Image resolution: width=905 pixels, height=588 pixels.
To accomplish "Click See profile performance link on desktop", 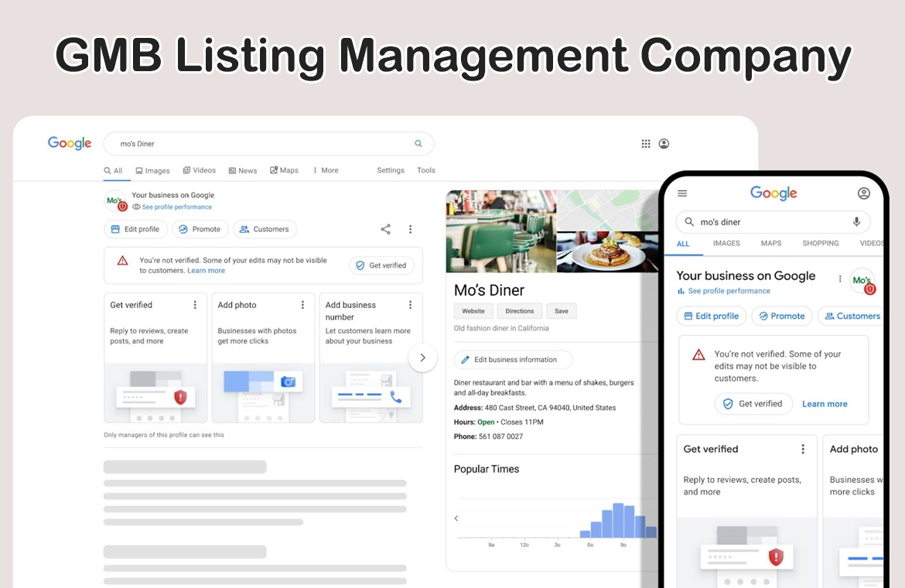I will (176, 207).
